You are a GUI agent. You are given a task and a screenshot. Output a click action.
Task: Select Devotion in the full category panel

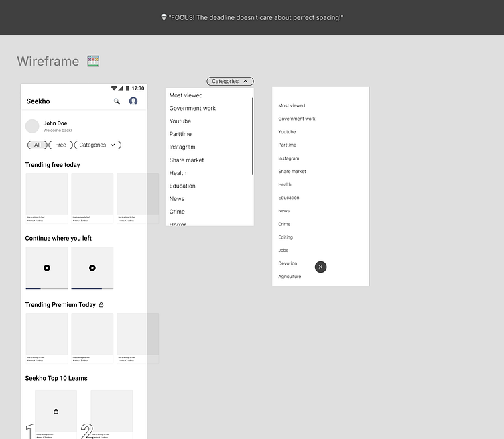(288, 263)
